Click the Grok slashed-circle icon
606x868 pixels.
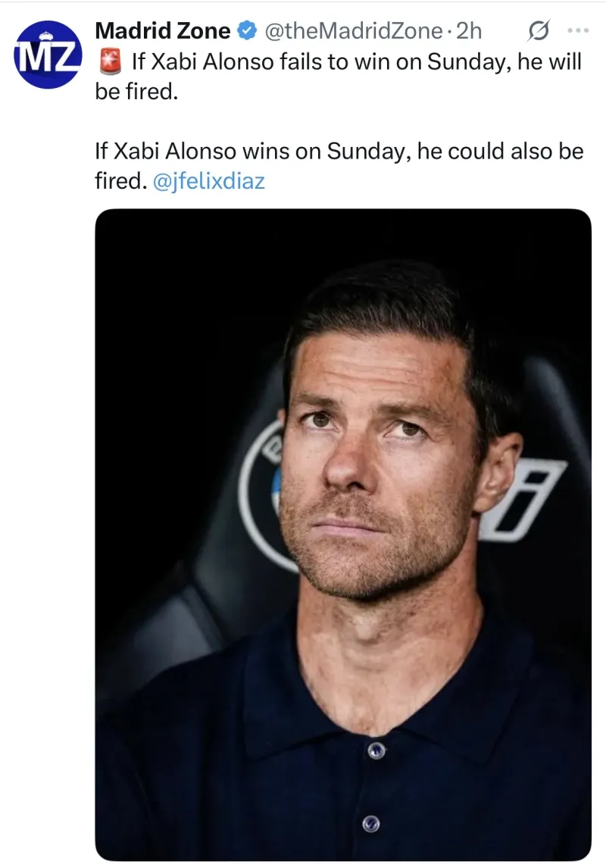point(538,31)
